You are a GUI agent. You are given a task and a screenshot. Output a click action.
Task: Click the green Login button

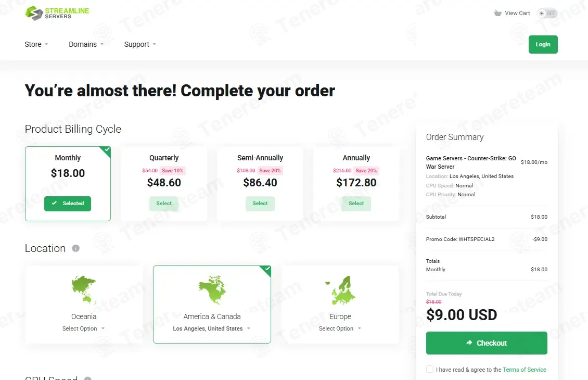pyautogui.click(x=543, y=44)
